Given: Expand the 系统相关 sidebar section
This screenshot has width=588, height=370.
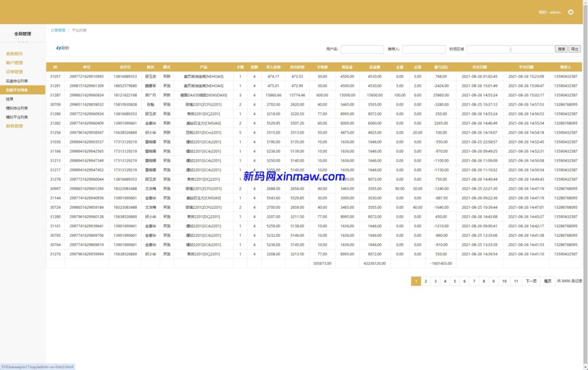Looking at the screenshot, I should 14,54.
